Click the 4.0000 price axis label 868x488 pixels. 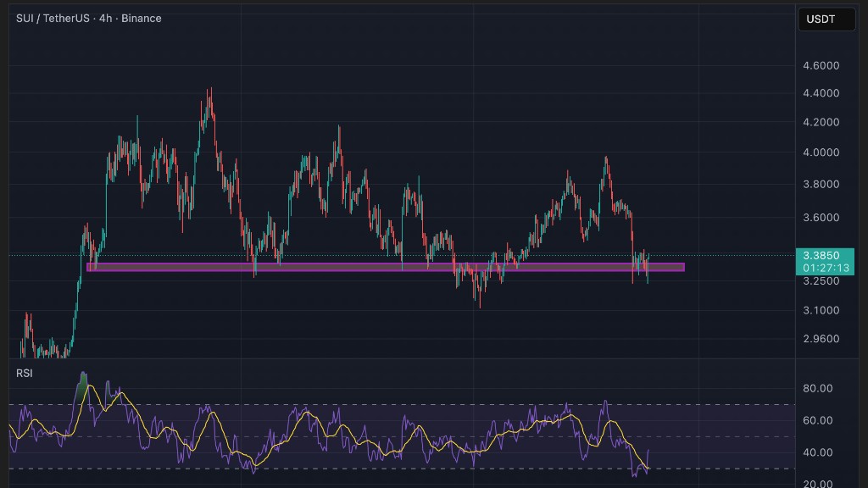(x=820, y=152)
